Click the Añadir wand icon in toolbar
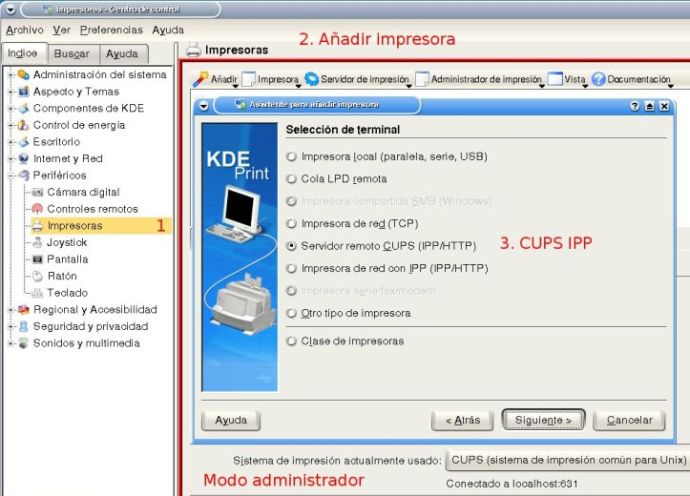This screenshot has width=690, height=496. click(x=200, y=79)
